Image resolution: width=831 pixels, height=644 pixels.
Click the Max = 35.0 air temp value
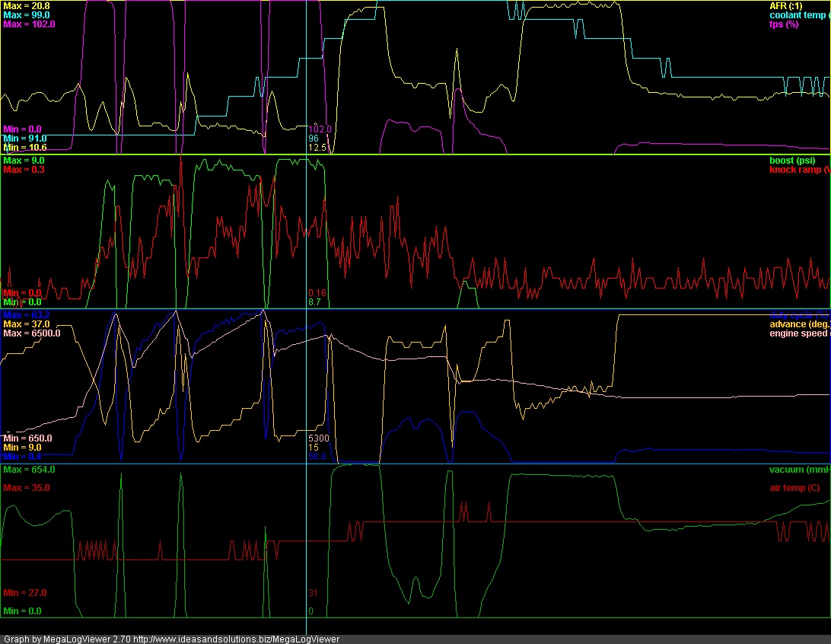[27, 488]
